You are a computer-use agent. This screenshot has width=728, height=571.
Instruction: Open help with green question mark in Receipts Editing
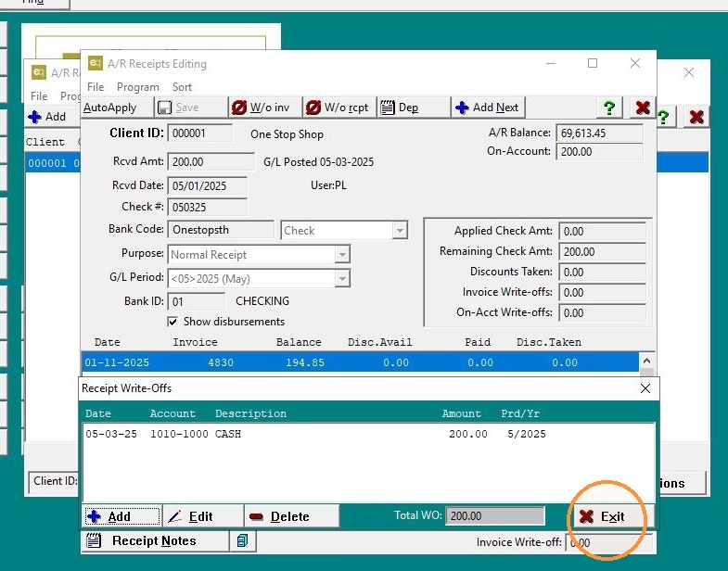(609, 108)
